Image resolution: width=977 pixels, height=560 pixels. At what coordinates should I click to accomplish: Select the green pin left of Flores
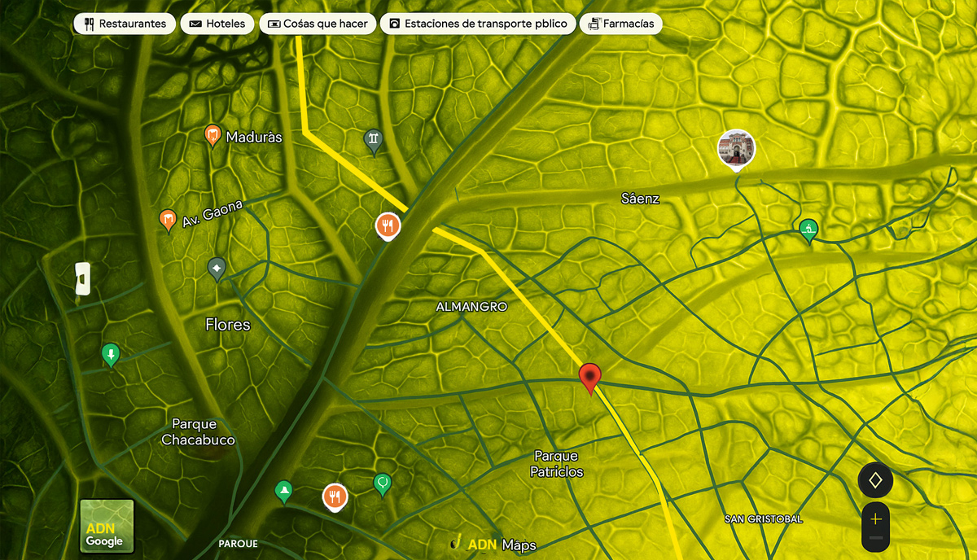coord(111,354)
